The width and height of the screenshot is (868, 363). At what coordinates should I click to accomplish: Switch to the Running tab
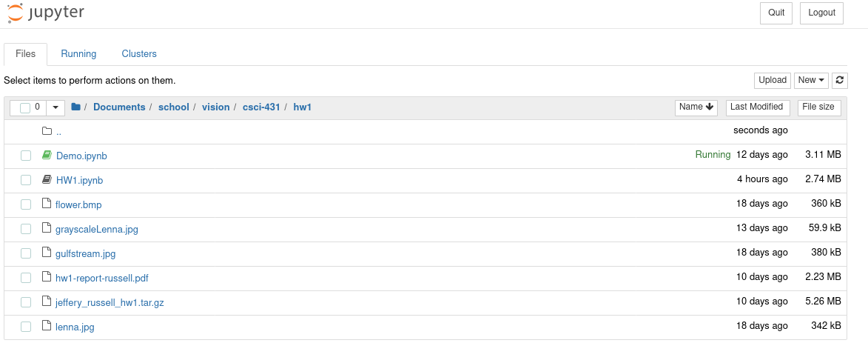pyautogui.click(x=78, y=54)
